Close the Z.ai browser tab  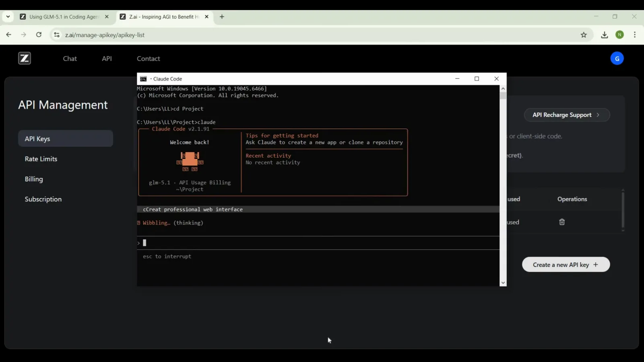click(206, 17)
